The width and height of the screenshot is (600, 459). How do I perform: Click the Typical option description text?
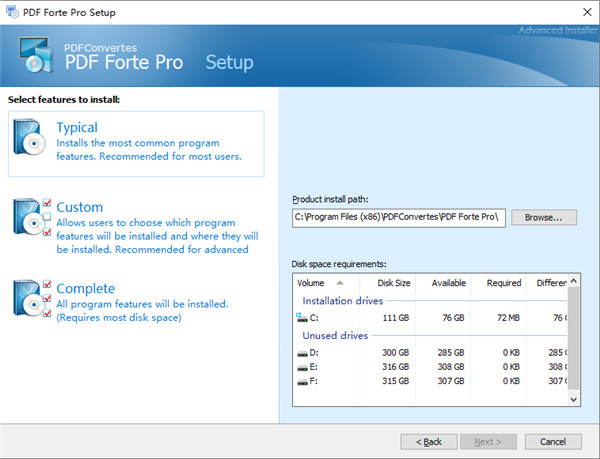(x=149, y=150)
